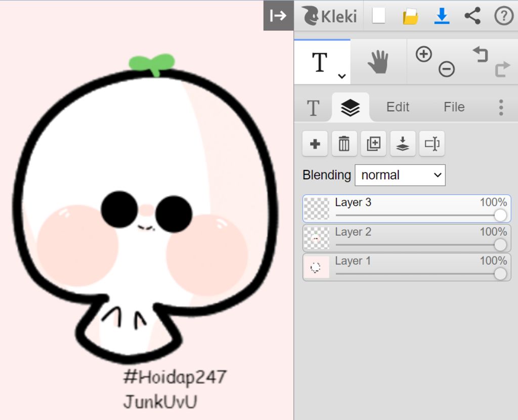This screenshot has width=518, height=420.
Task: Select the Hand pan tool
Action: tap(378, 62)
